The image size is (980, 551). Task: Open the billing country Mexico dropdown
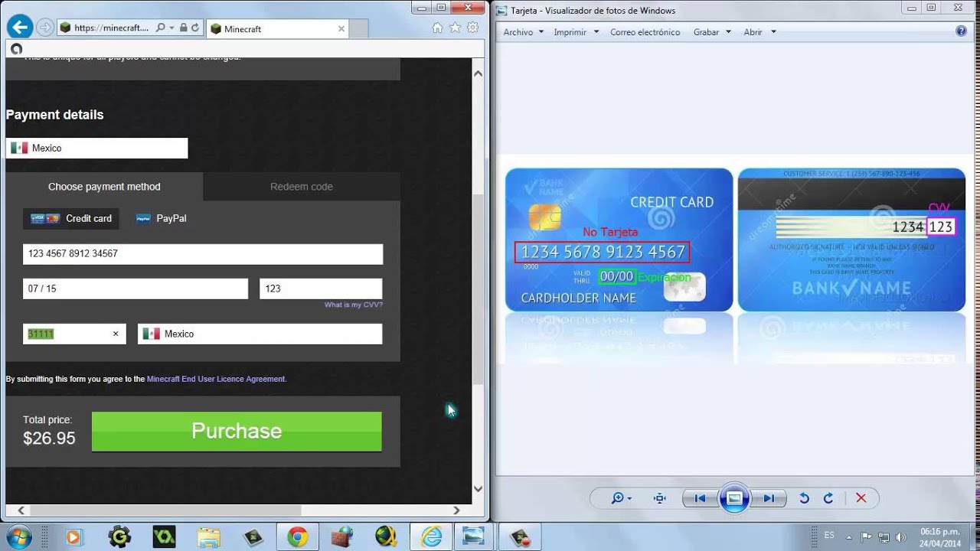260,334
